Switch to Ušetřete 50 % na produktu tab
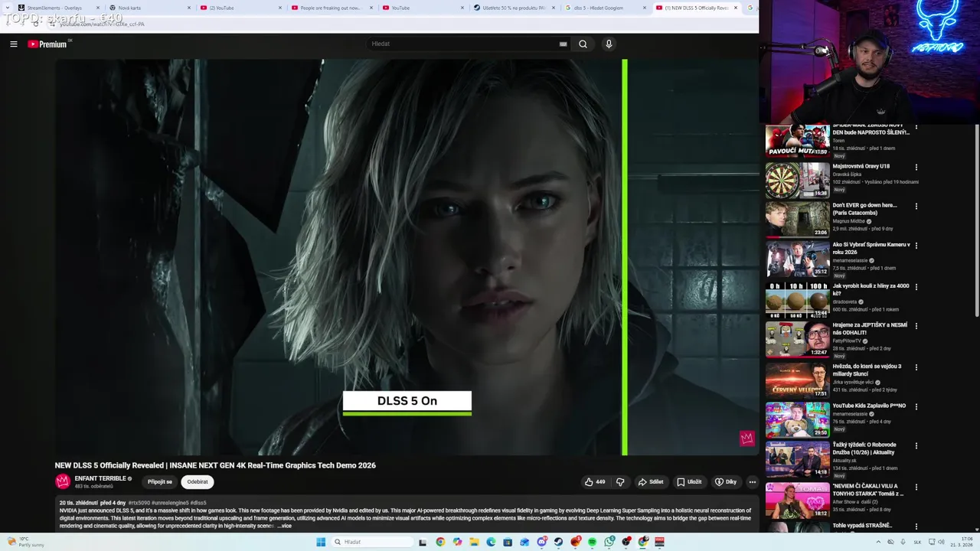 tap(513, 8)
